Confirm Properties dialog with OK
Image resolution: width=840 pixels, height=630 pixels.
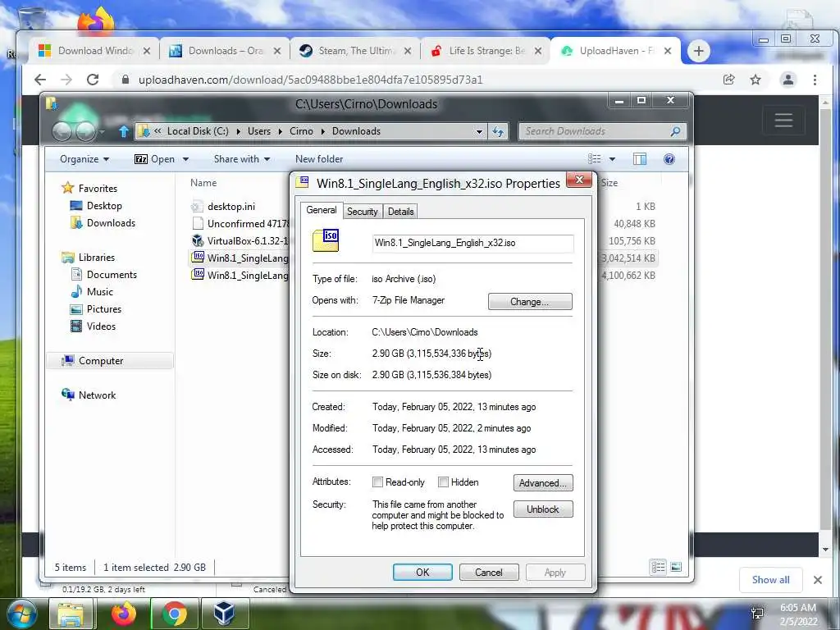click(x=422, y=572)
